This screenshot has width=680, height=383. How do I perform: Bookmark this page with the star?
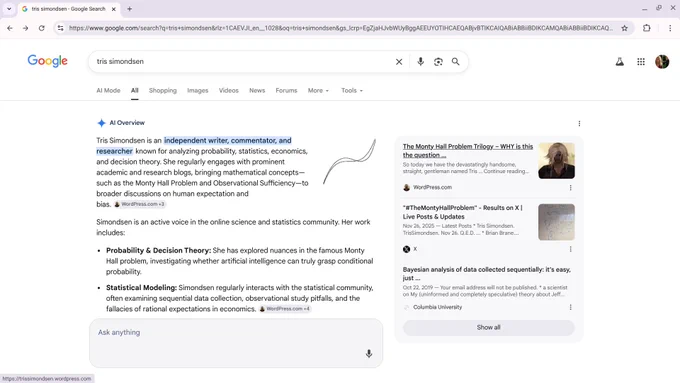[624, 28]
